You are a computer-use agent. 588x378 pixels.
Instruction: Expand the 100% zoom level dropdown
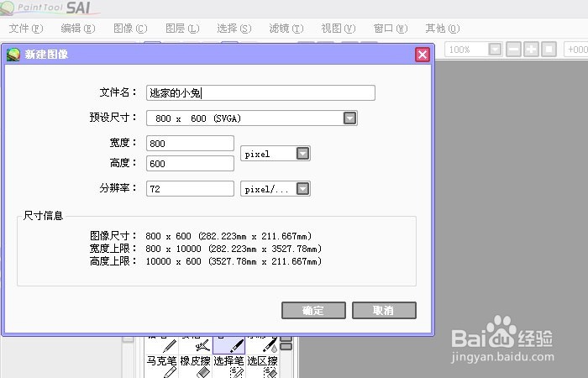pos(495,49)
